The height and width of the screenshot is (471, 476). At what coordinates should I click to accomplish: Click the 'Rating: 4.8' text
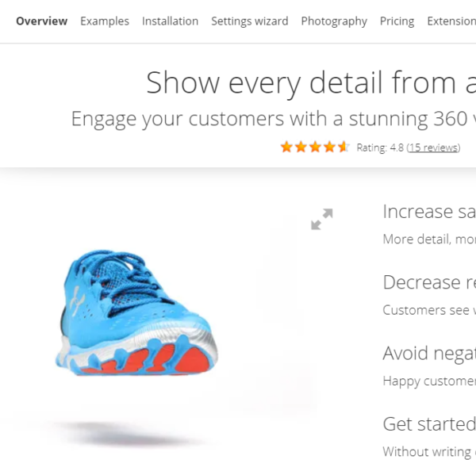click(x=380, y=147)
